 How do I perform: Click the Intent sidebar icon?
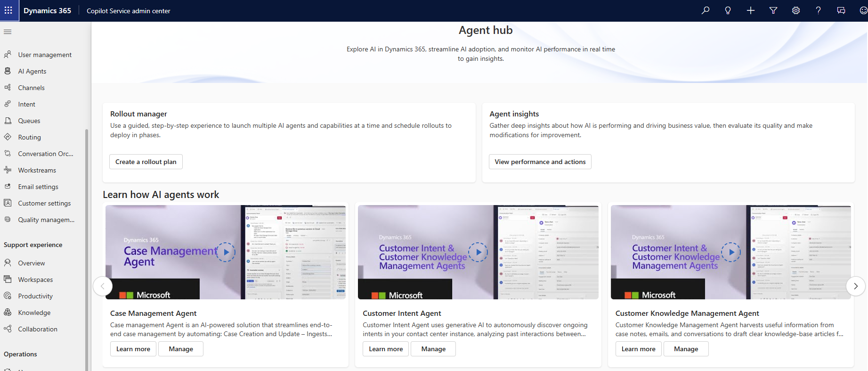point(8,104)
